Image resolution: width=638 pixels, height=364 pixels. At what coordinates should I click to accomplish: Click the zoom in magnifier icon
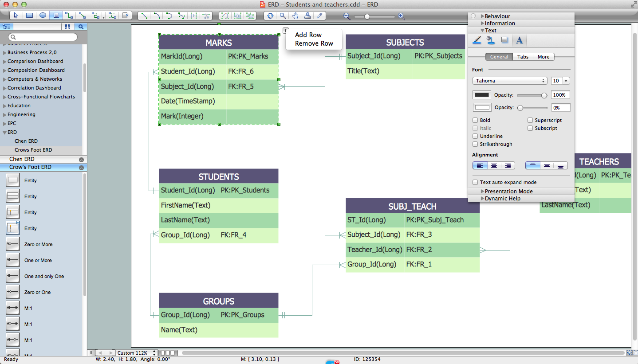(x=402, y=16)
